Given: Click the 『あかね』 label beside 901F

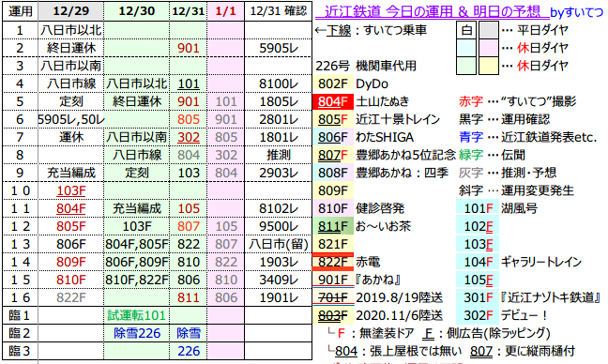Looking at the screenshot, I should click(x=378, y=280).
